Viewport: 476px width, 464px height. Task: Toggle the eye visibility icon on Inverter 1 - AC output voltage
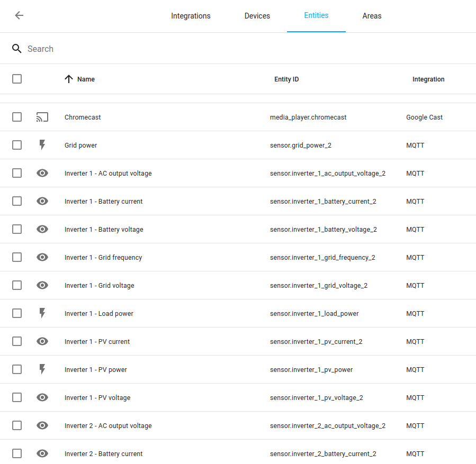click(42, 173)
